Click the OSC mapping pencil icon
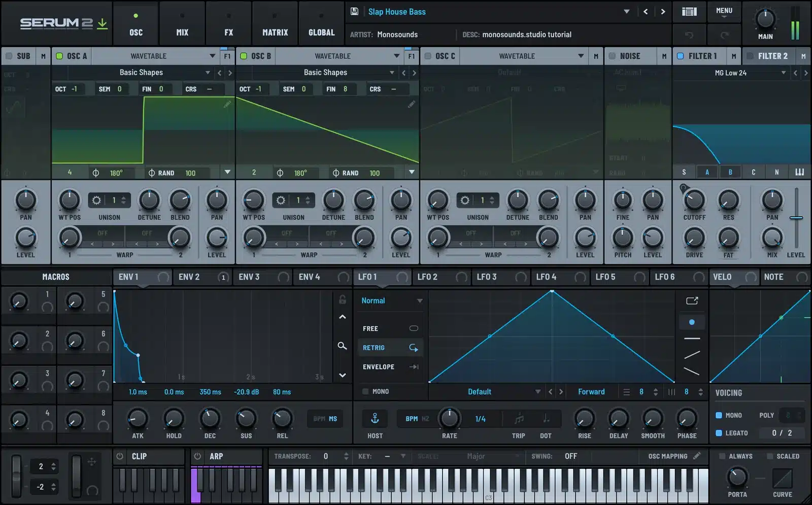812x505 pixels. coord(697,456)
